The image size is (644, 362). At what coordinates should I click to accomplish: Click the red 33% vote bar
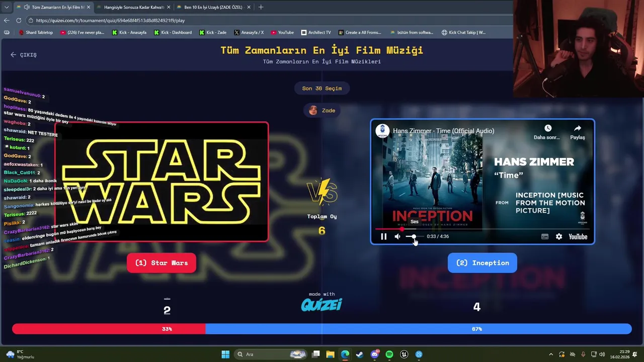(109, 329)
